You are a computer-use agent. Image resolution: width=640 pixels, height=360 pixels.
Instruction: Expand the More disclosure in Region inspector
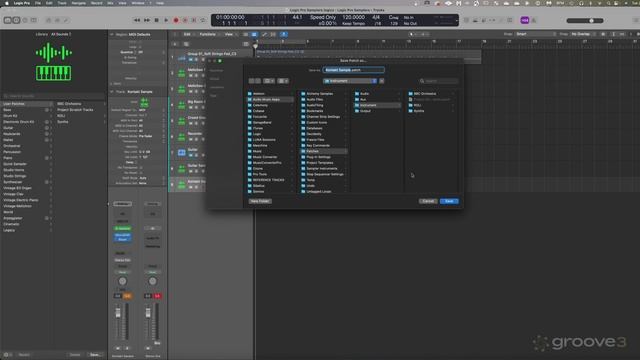coord(112,84)
